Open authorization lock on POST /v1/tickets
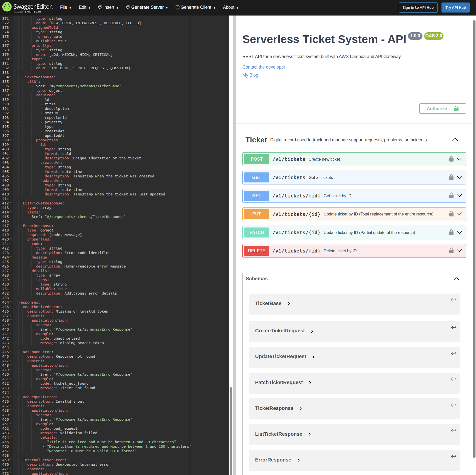Image resolution: width=476 pixels, height=475 pixels. (451, 159)
